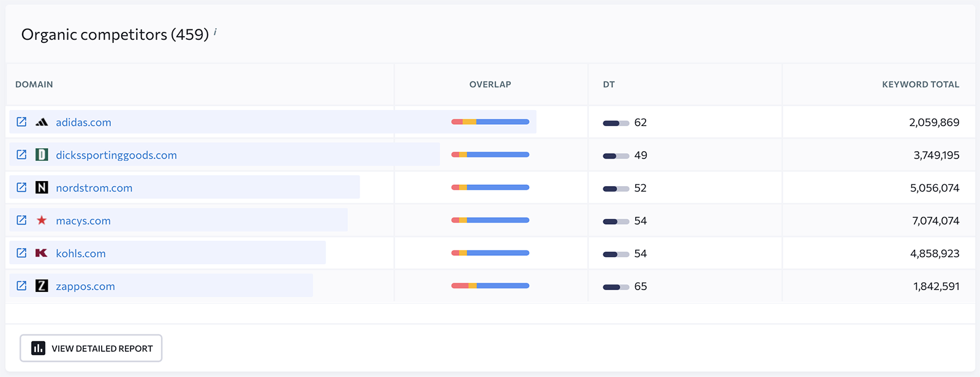This screenshot has height=377, width=980.
Task: Click keyword total 2,059,869
Action: pyautogui.click(x=934, y=122)
